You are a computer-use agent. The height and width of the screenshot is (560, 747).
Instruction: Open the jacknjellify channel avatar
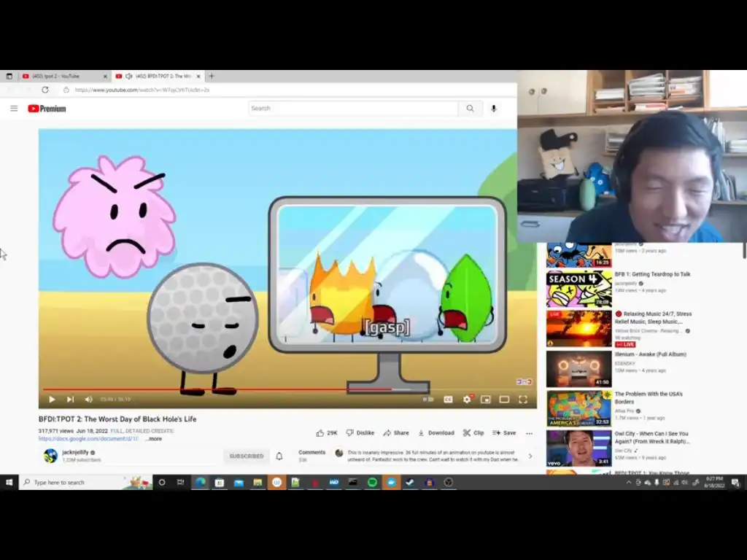pos(50,456)
